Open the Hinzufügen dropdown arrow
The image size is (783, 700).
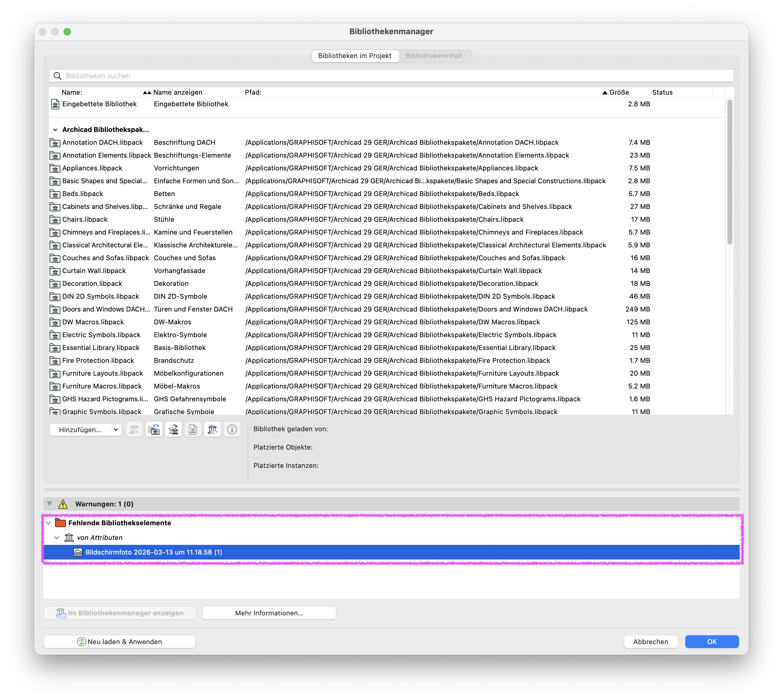coord(115,430)
